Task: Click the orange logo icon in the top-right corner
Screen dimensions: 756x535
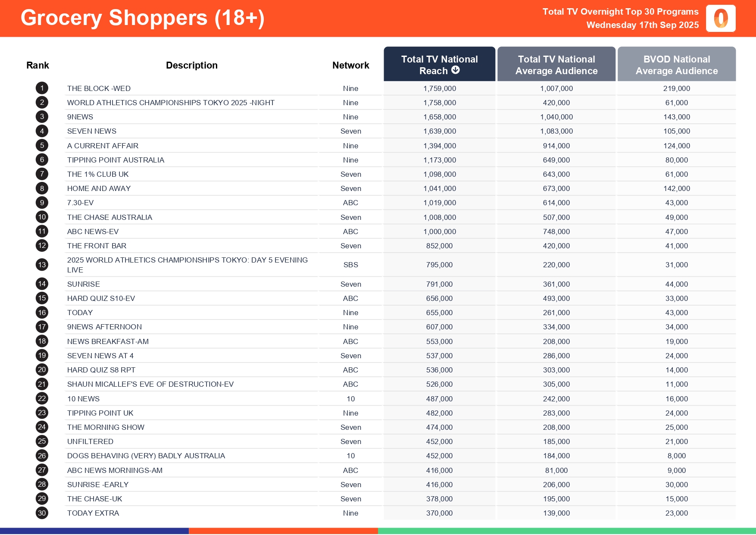Action: [721, 19]
